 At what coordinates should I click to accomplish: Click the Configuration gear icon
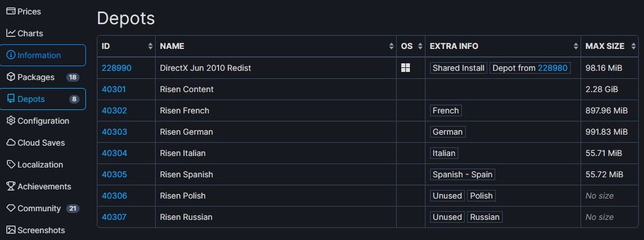pos(11,121)
